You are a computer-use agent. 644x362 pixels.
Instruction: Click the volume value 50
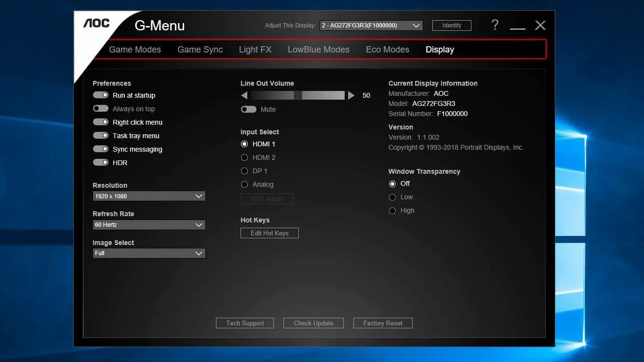366,95
